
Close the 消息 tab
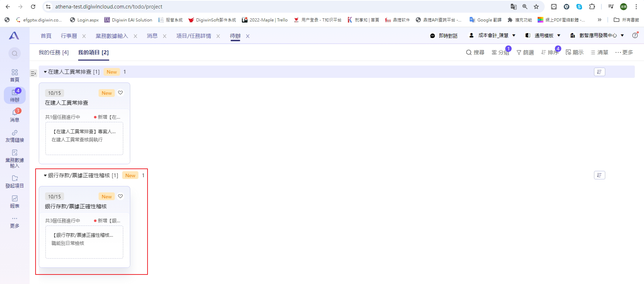click(x=164, y=36)
